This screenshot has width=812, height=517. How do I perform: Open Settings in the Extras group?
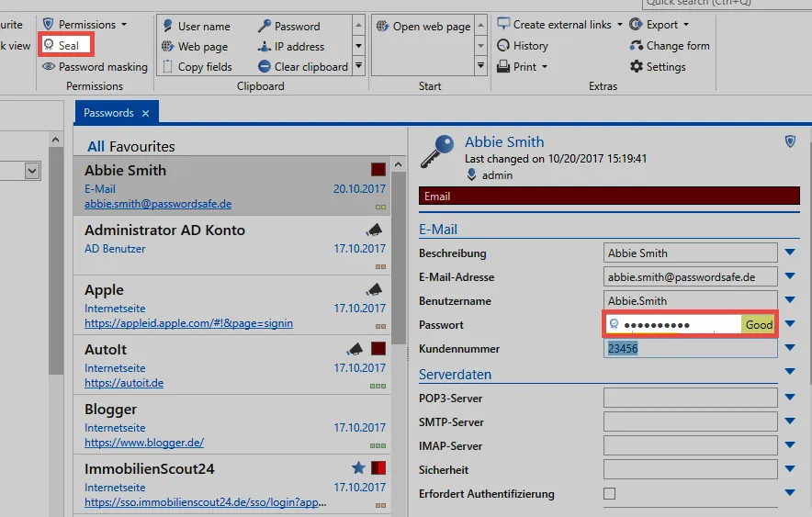click(x=658, y=67)
